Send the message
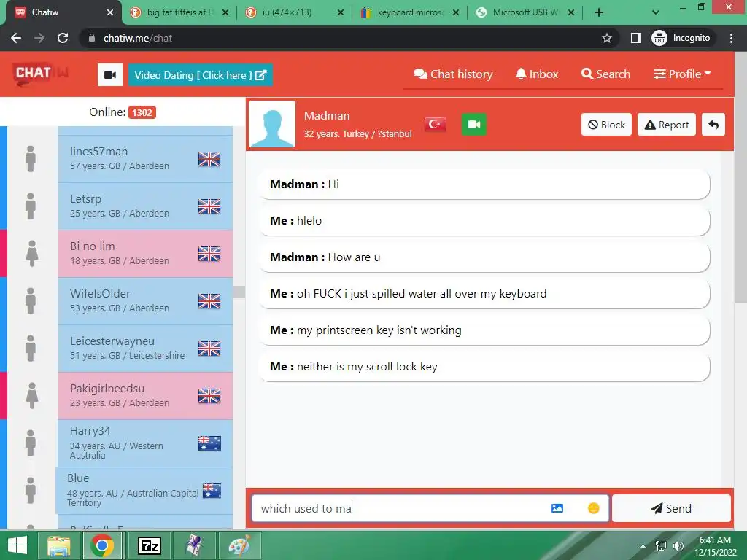747x560 pixels. (x=671, y=508)
